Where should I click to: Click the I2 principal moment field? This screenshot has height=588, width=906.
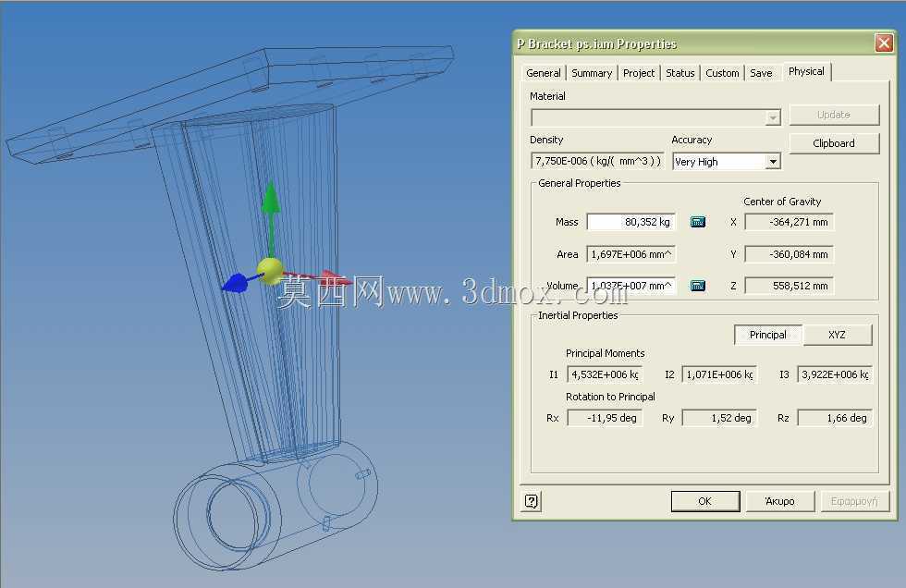tap(719, 374)
